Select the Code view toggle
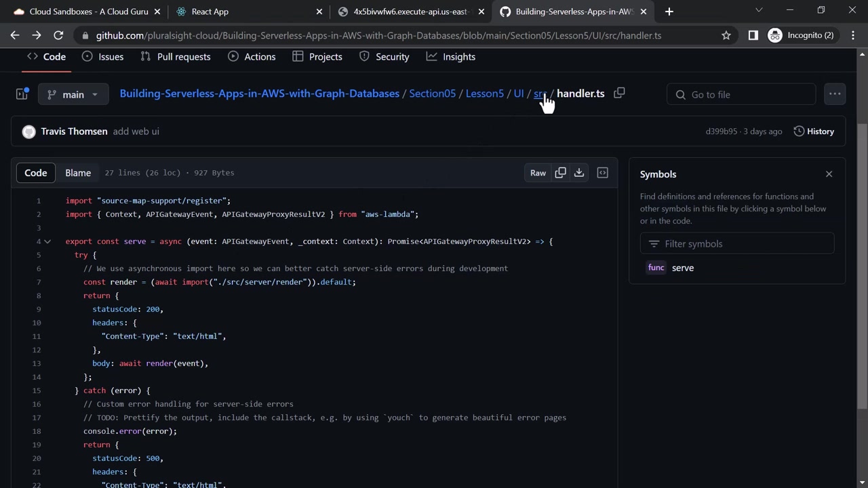 coord(36,173)
